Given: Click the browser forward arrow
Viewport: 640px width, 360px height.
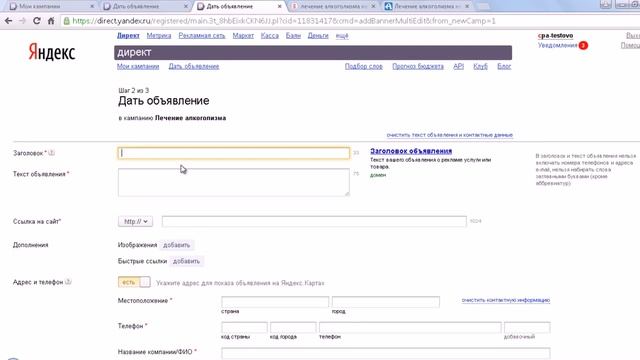Looking at the screenshot, I should 22,21.
